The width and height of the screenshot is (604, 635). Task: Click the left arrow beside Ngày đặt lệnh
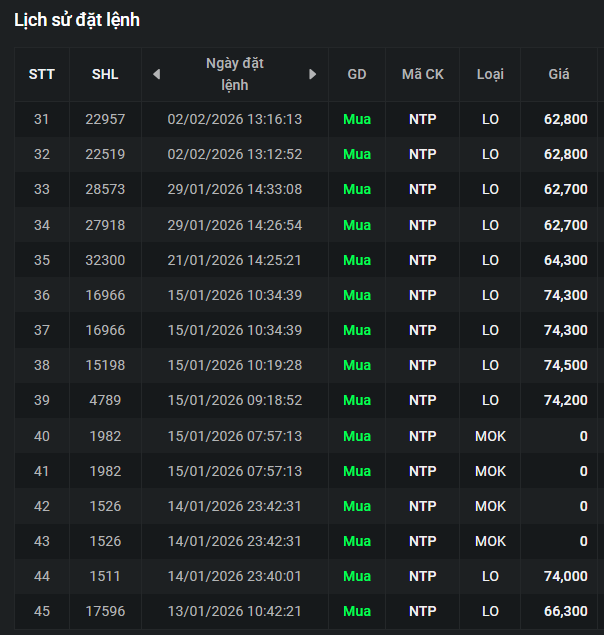coord(157,74)
